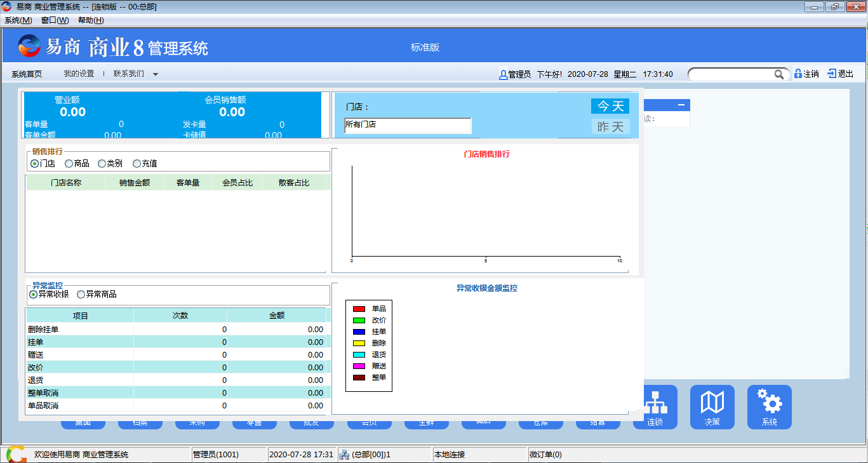
Task: Click the 退出 exit icon
Action: pos(831,74)
